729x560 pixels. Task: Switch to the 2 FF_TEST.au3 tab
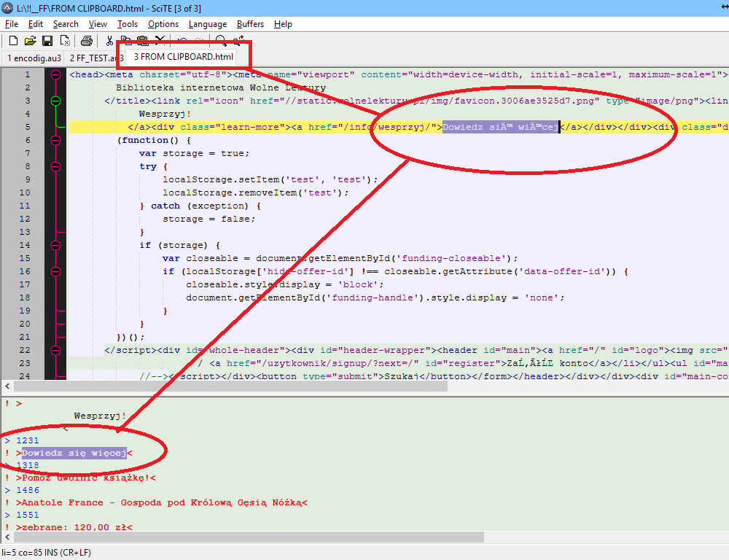point(96,58)
